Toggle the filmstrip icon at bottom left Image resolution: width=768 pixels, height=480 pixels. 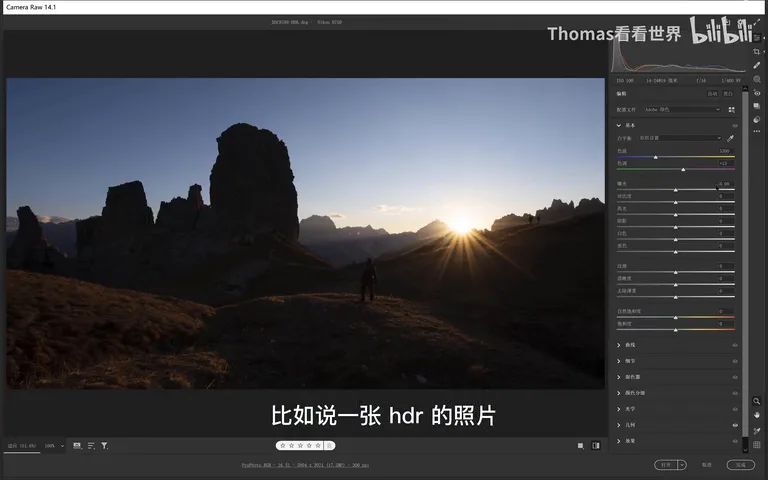[x=77, y=446]
